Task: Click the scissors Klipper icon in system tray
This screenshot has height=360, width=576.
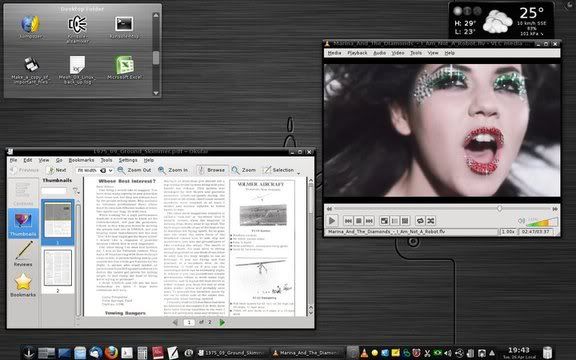Action: [427, 353]
